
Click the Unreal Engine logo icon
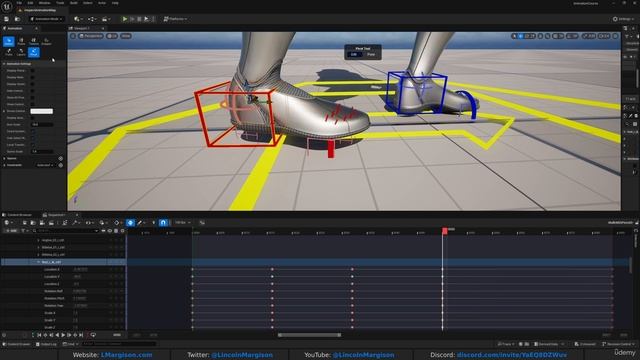click(7, 6)
